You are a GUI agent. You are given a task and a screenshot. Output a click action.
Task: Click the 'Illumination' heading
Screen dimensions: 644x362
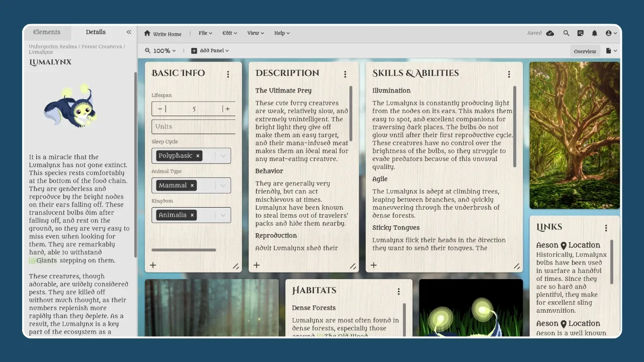point(391,90)
